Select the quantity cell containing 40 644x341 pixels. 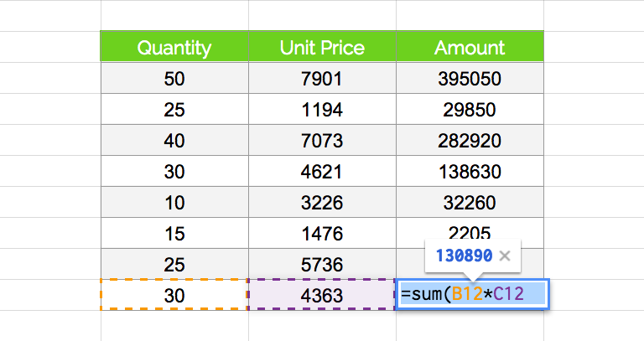pyautogui.click(x=174, y=141)
